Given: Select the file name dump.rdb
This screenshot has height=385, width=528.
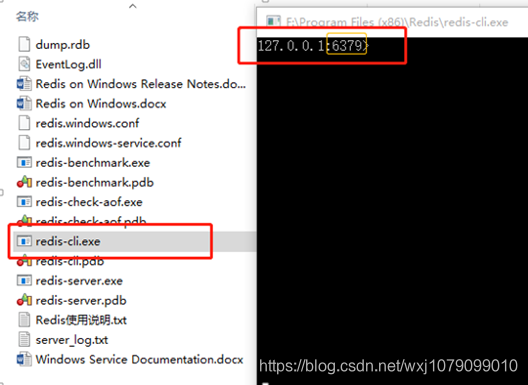Looking at the screenshot, I should pyautogui.click(x=63, y=45).
